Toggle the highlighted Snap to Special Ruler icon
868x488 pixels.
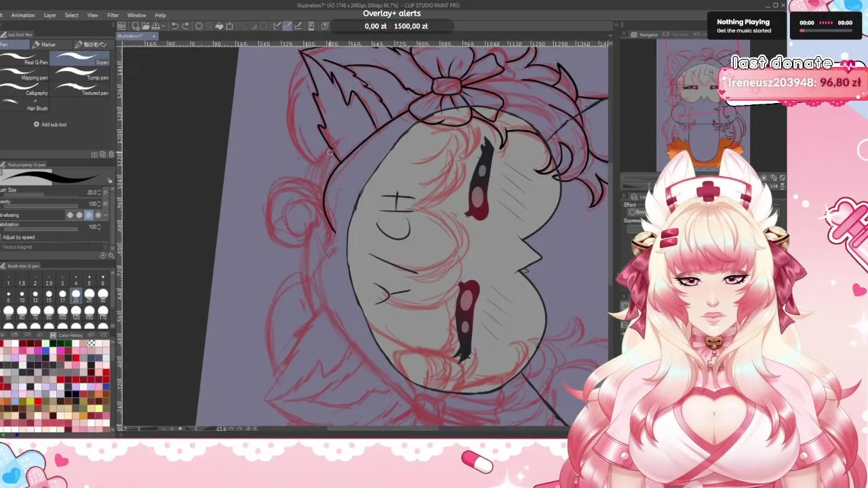[287, 26]
